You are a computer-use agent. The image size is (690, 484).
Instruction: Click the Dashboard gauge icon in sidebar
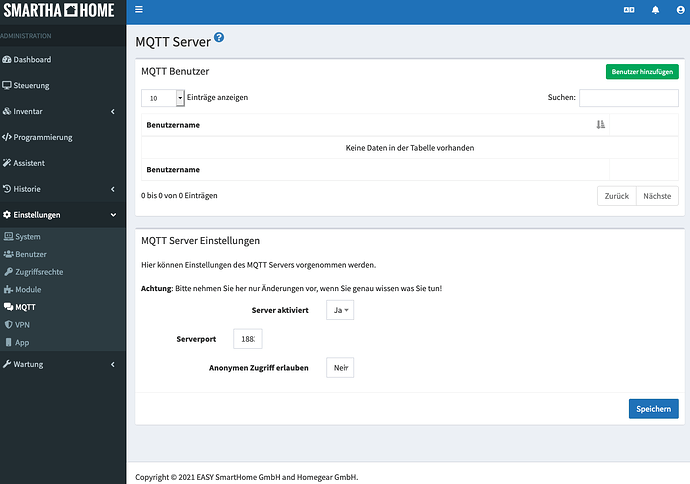click(x=7, y=60)
